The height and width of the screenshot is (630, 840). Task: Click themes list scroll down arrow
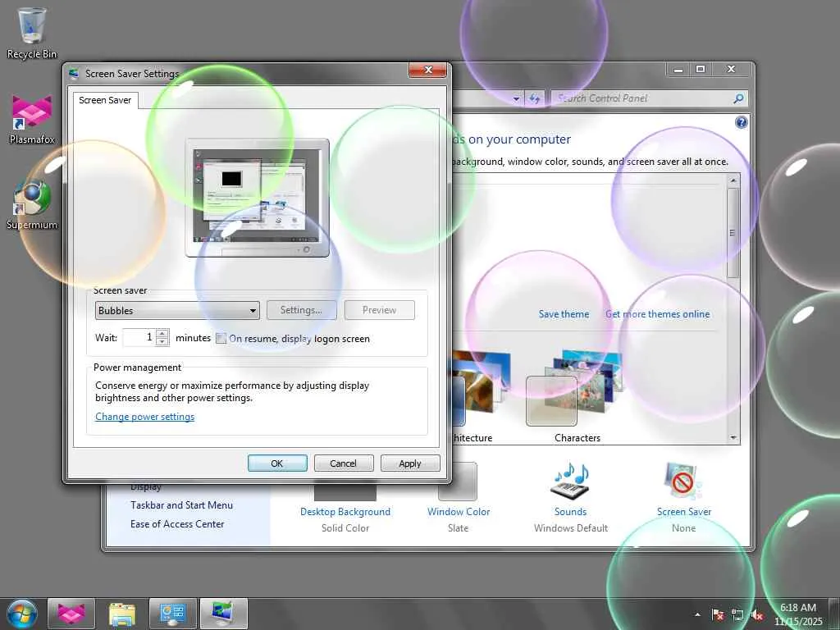pyautogui.click(x=733, y=438)
